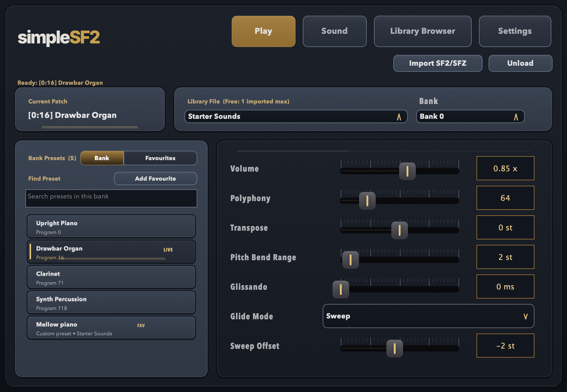Click the simpleSF2 logo
The image size is (567, 392).
[x=59, y=38]
